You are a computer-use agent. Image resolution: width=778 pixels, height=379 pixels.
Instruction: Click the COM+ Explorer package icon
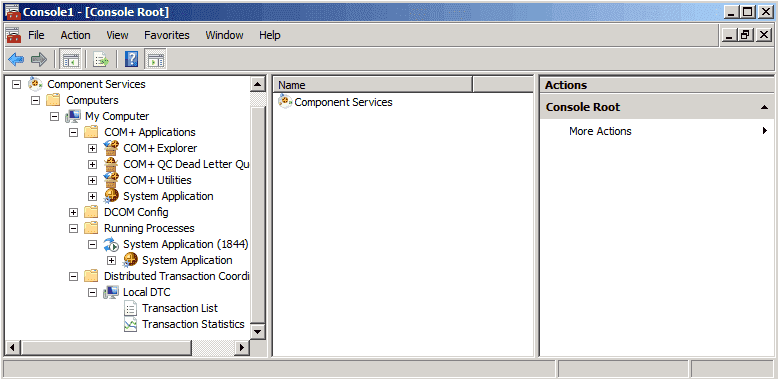(x=111, y=148)
